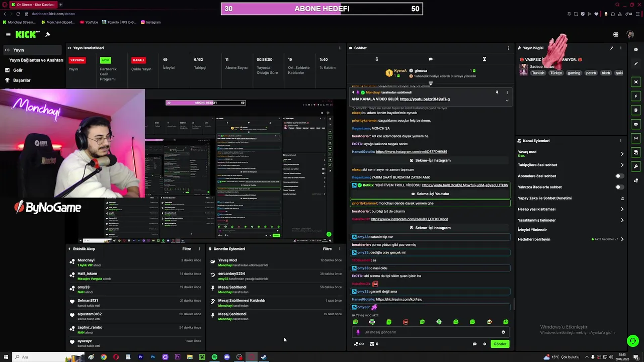Click Sekme-İçi Youtube embed button
Screen dimensions: 644x362
(430, 194)
